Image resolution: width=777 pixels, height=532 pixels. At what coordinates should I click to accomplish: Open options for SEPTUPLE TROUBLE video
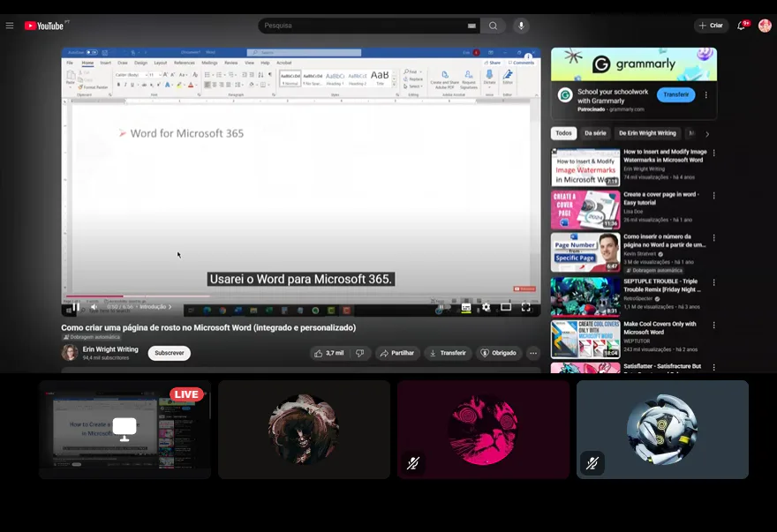tap(714, 282)
